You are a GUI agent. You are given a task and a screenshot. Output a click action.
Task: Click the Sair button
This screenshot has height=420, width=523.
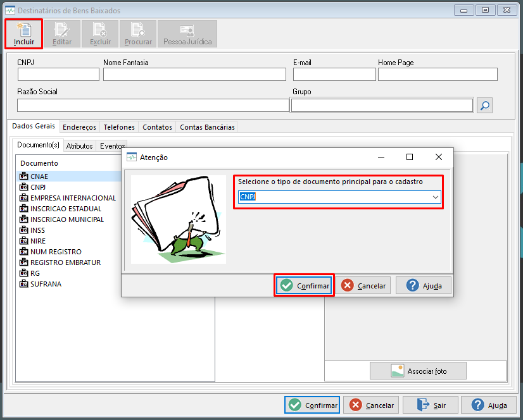(x=431, y=405)
